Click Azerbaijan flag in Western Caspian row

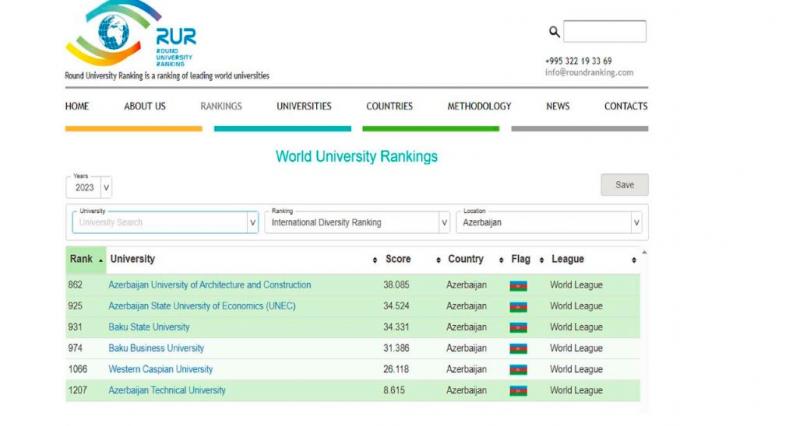point(518,370)
